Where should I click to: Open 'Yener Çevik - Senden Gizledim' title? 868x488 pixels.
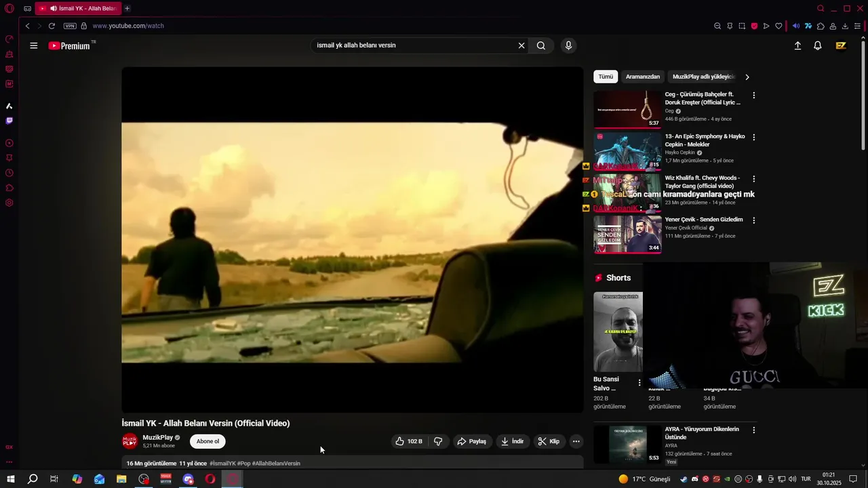[x=704, y=220]
